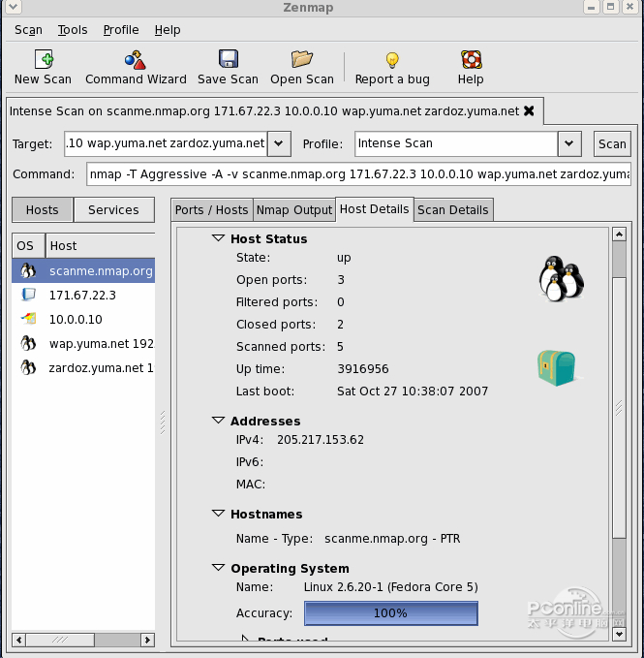Open the Target dropdown list
Viewport: 644px width, 658px height.
[279, 143]
